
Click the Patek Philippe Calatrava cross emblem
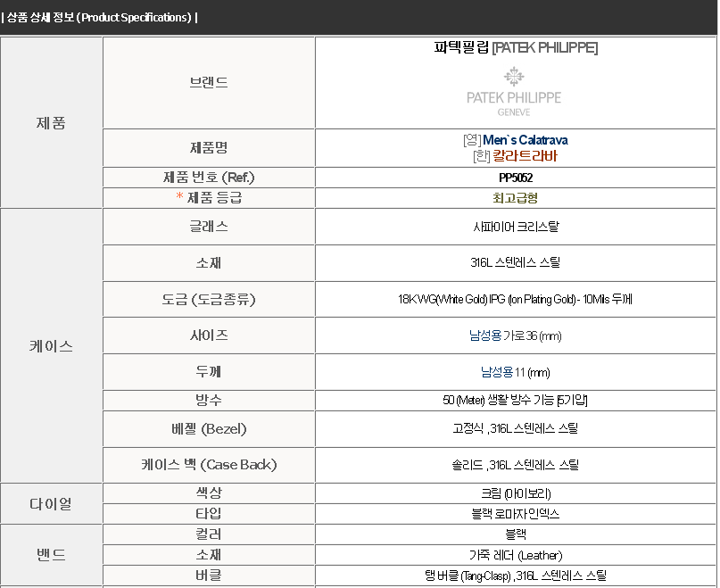point(514,76)
